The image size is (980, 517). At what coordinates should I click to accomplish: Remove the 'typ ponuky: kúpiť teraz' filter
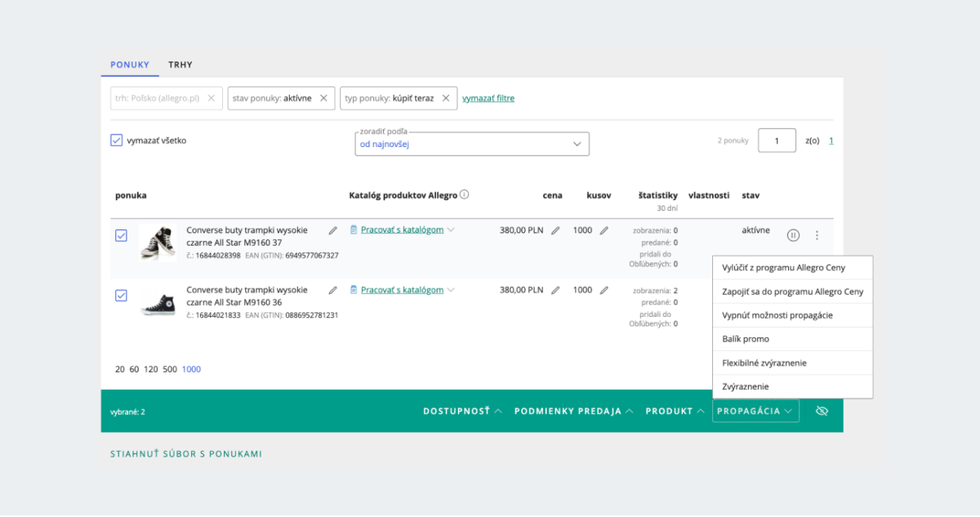pos(445,98)
